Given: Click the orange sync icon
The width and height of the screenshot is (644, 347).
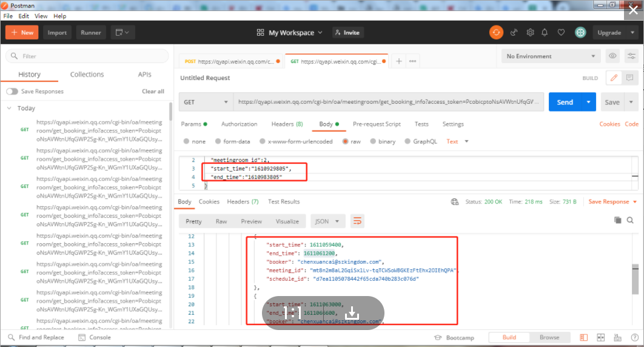Looking at the screenshot, I should tap(496, 32).
